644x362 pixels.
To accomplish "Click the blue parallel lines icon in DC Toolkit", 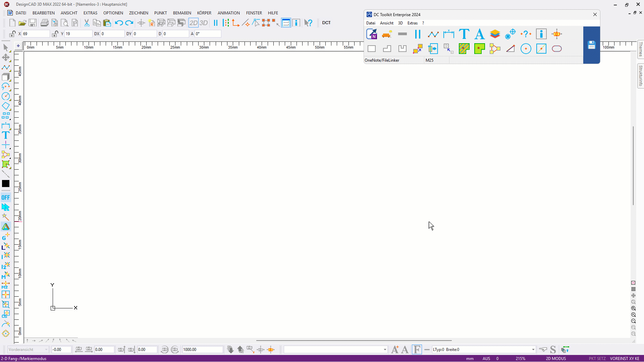I will tap(418, 34).
